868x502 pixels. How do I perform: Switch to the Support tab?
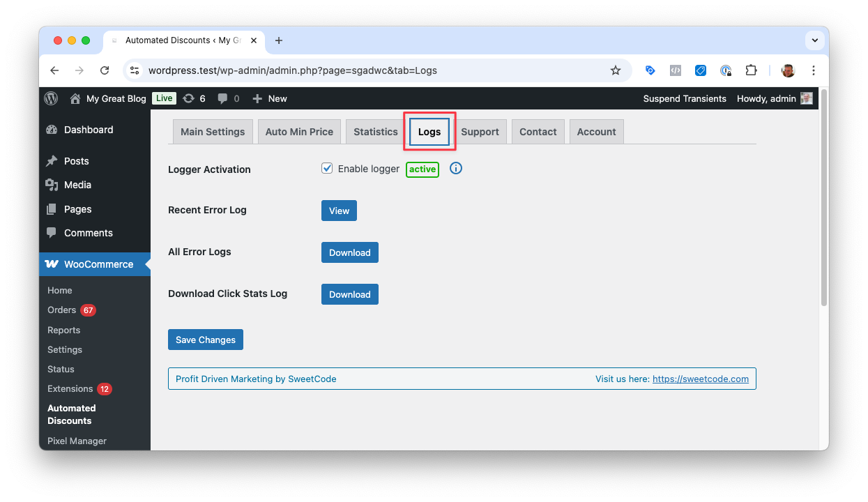tap(480, 132)
